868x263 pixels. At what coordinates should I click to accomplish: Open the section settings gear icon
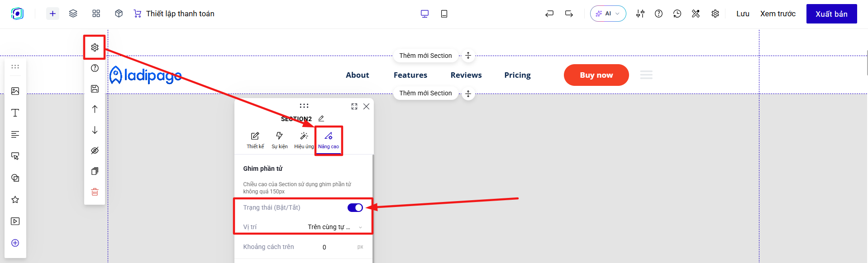pos(95,47)
